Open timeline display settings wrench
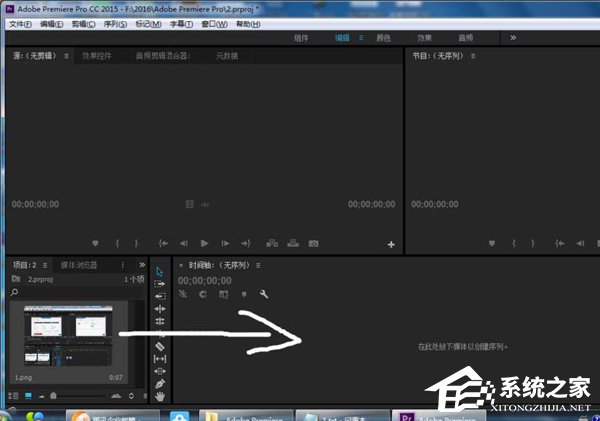This screenshot has height=421, width=600. pos(264,294)
